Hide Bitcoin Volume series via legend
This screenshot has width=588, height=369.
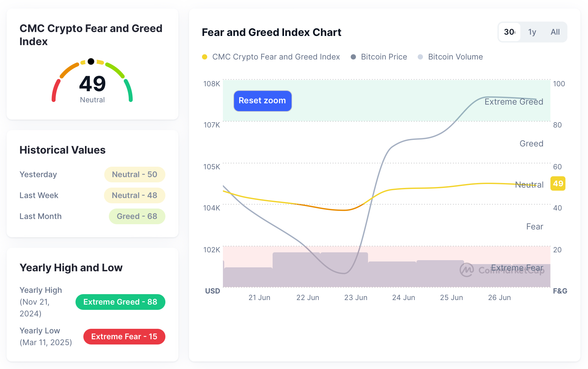(455, 57)
